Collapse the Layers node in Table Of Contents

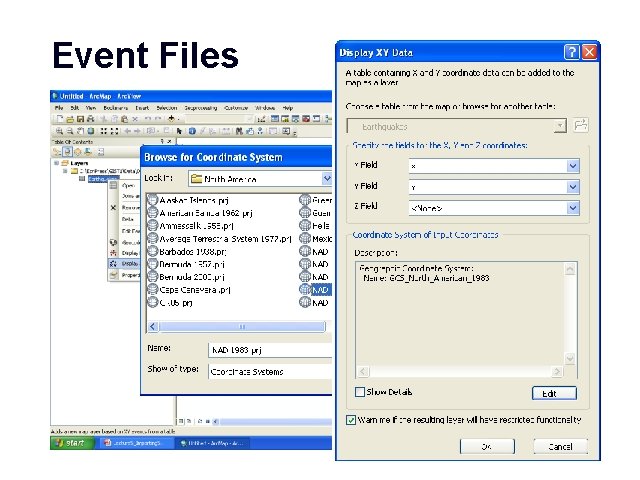click(56, 163)
